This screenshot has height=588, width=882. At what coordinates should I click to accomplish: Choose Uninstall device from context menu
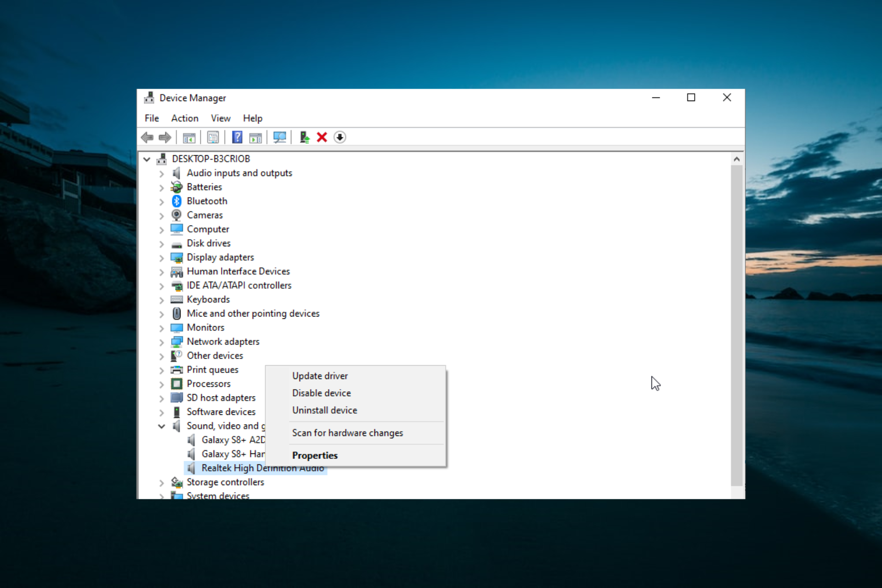pyautogui.click(x=355, y=410)
